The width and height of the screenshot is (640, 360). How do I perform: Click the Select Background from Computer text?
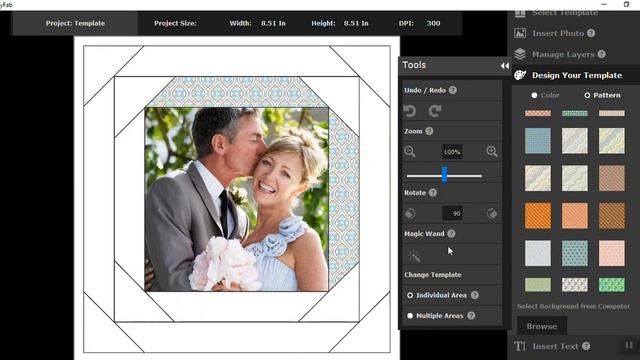coord(573,306)
